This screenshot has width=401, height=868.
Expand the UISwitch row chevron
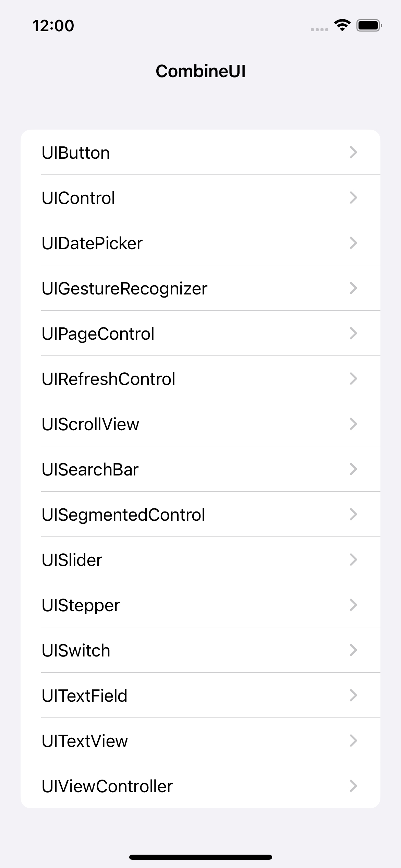click(x=353, y=650)
